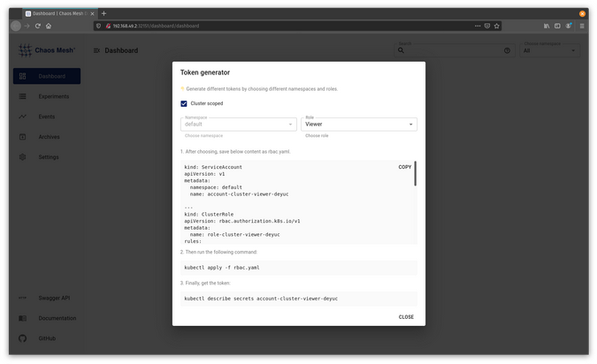
Task: Toggle sidebar with menu icon beside Dashboard
Action: pyautogui.click(x=96, y=50)
